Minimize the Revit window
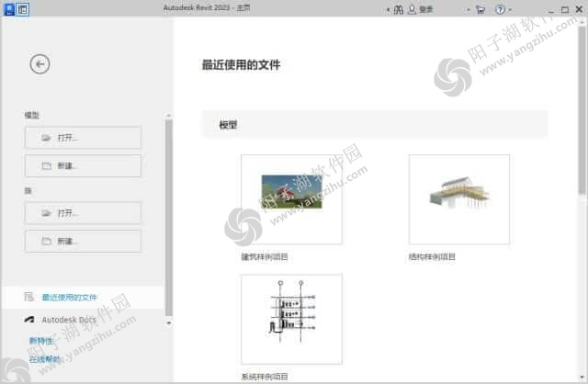This screenshot has height=384, width=588. (x=551, y=10)
